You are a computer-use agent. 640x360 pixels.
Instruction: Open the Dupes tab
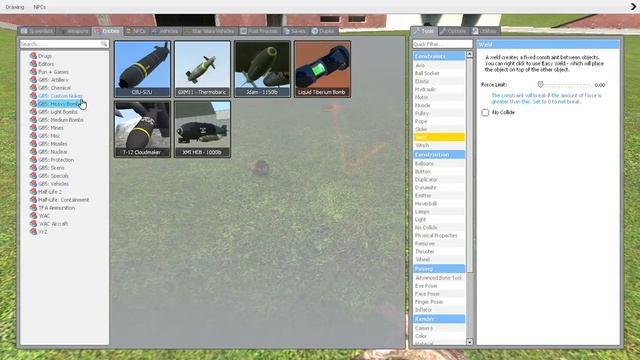point(323,31)
